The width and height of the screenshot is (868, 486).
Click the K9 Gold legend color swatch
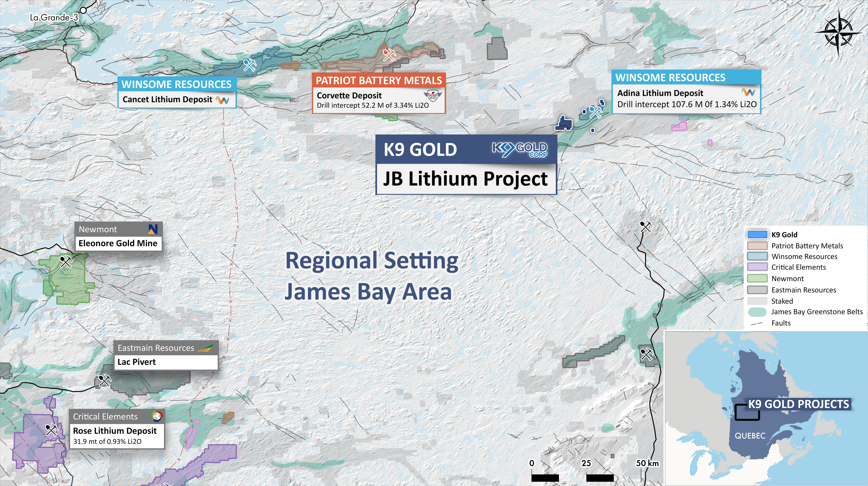[x=757, y=234]
